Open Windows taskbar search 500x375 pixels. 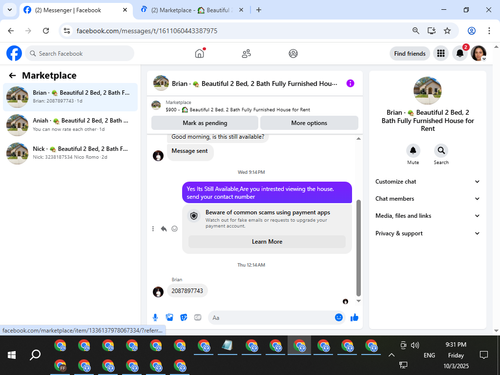(x=35, y=355)
